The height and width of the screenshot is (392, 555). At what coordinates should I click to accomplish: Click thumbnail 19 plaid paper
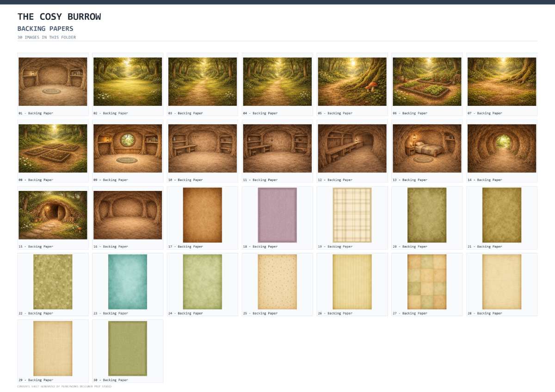pyautogui.click(x=352, y=215)
